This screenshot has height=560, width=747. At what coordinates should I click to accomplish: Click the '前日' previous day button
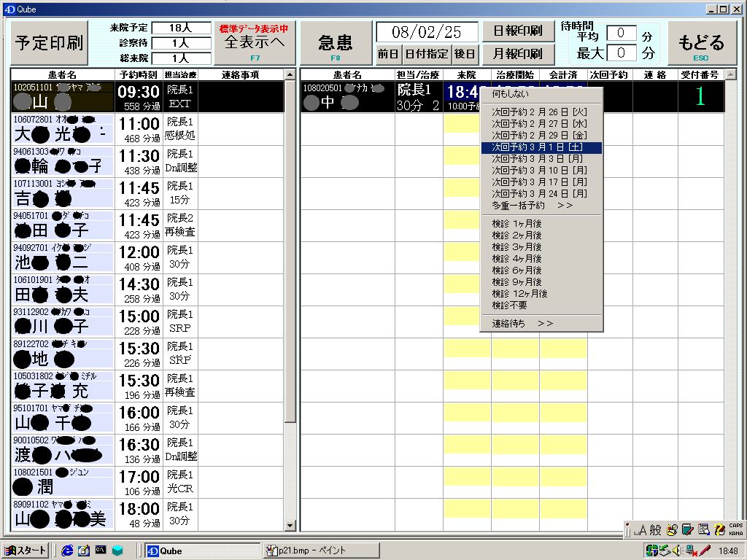click(388, 54)
